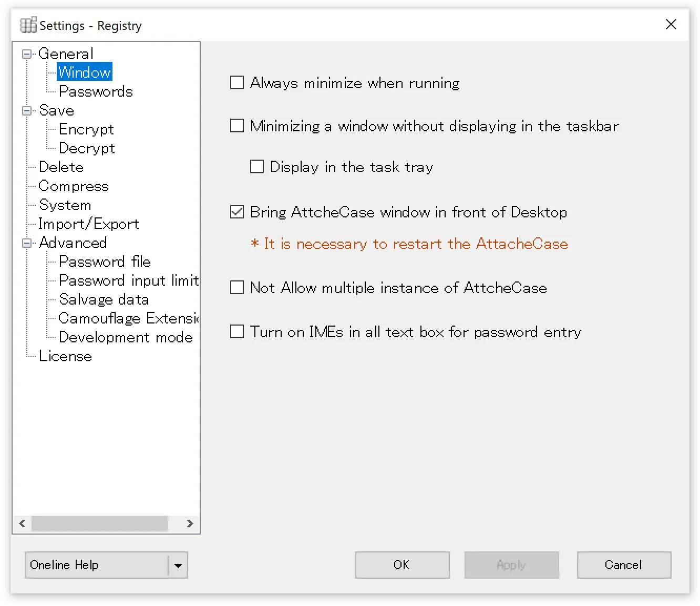Collapse the Advanced tree branch
The width and height of the screenshot is (700, 606).
point(26,243)
